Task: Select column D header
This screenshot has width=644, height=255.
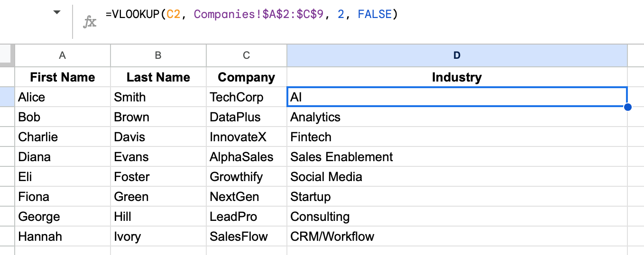Action: [457, 55]
